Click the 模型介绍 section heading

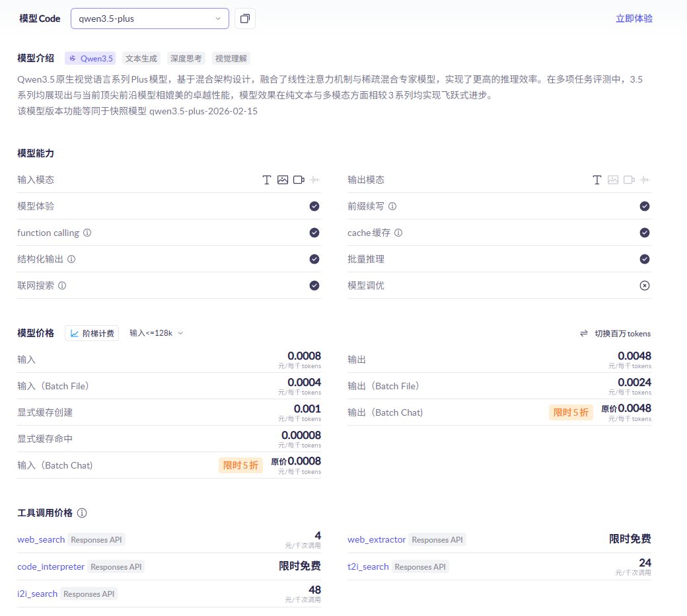36,58
